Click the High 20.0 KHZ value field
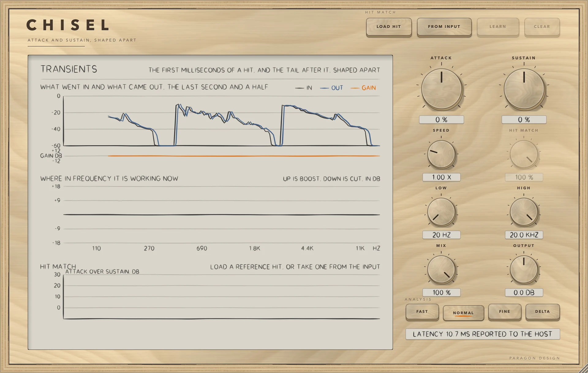The image size is (588, 373). [524, 235]
